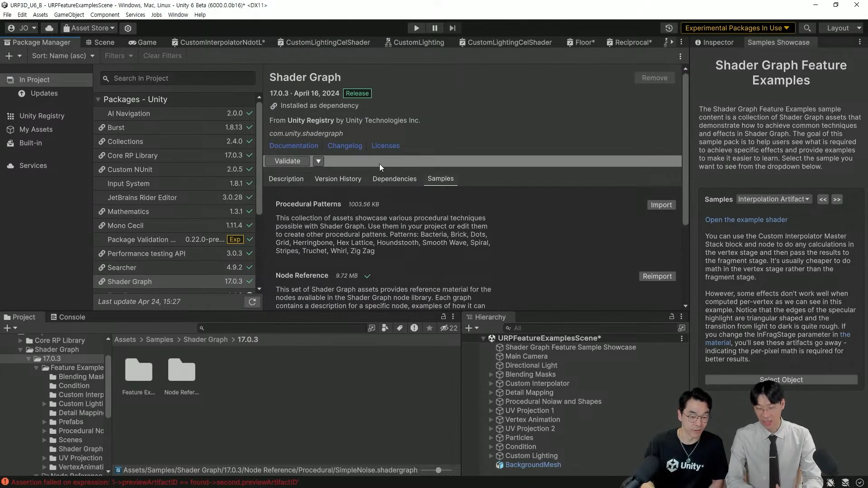Switch to the Dependencies tab
The width and height of the screenshot is (868, 488).
(394, 179)
